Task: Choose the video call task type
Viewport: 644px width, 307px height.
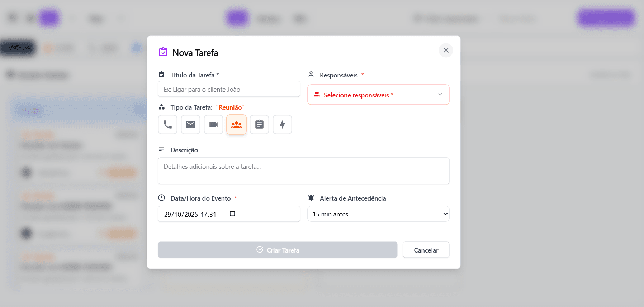Action: pos(213,125)
